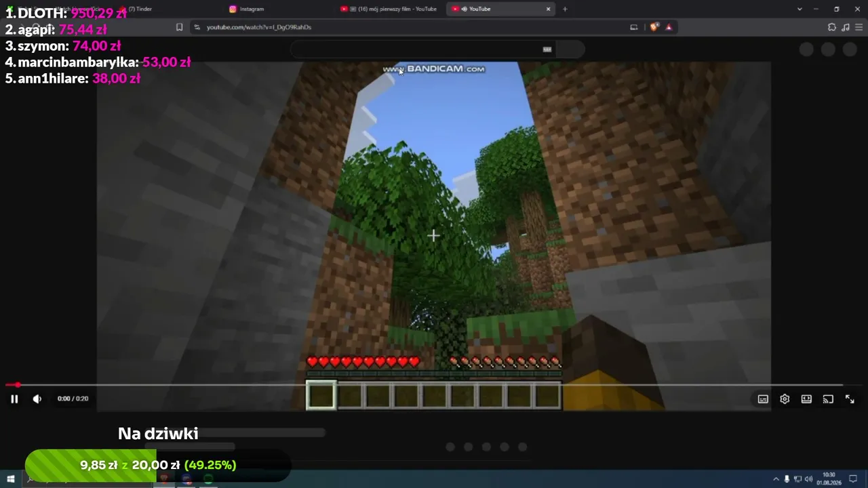Image resolution: width=868 pixels, height=488 pixels.
Task: Click the 0:00 / 0:20 time display
Action: coord(73,399)
